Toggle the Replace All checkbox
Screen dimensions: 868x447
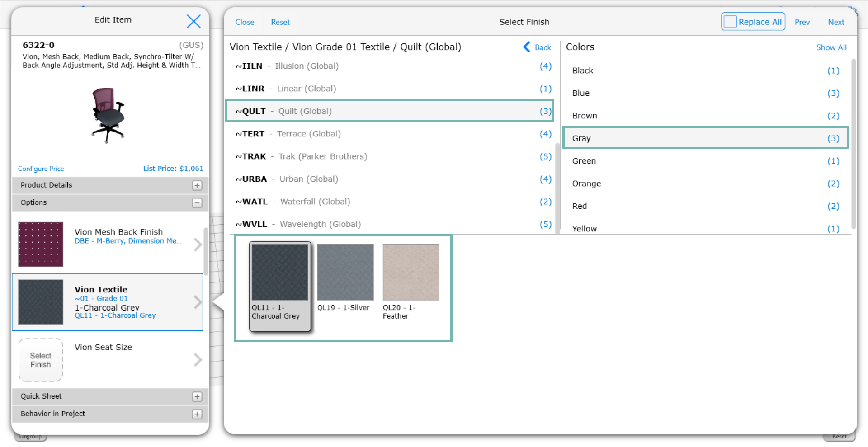[x=730, y=22]
